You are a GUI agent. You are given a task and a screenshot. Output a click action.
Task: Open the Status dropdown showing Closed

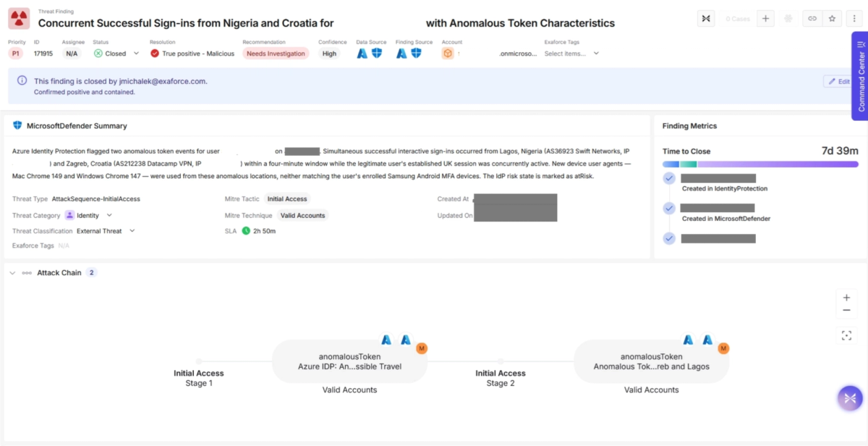116,54
